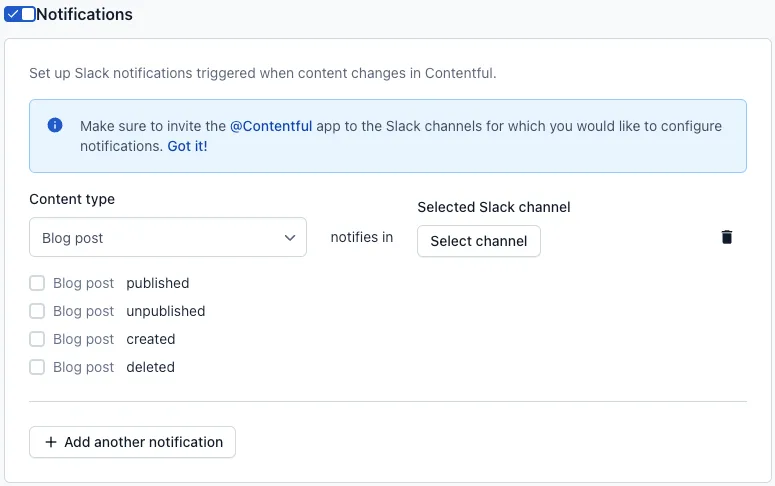The height and width of the screenshot is (486, 775).
Task: Delete notification using trash icon
Action: (x=727, y=237)
